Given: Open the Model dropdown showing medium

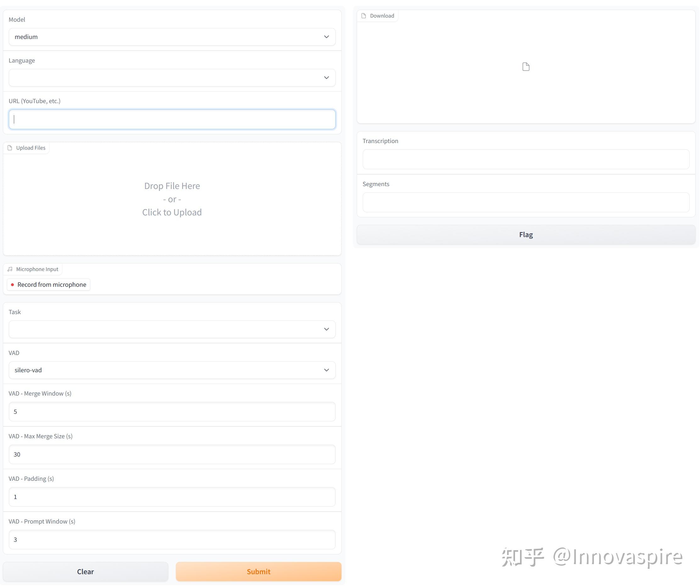Looking at the screenshot, I should [172, 37].
